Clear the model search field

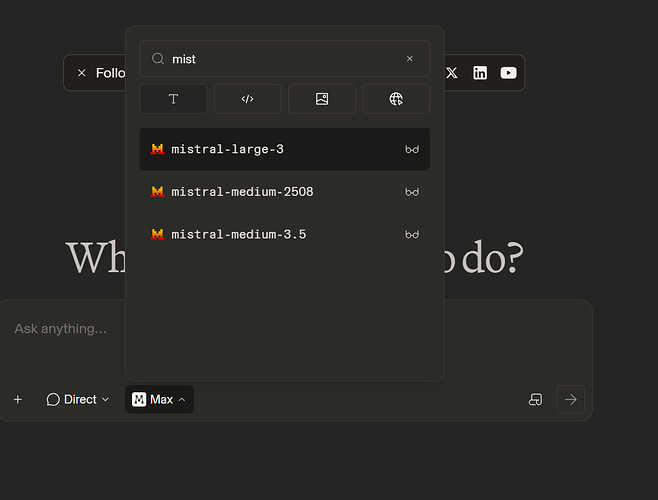pyautogui.click(x=410, y=59)
